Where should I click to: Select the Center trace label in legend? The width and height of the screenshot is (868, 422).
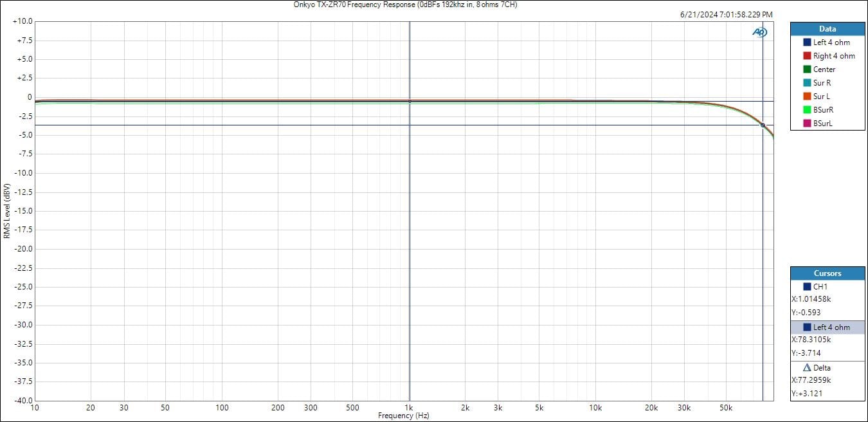tap(824, 69)
